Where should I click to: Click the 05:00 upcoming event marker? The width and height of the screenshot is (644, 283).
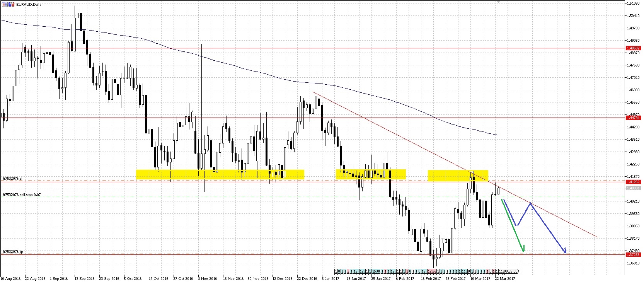[x=513, y=271]
